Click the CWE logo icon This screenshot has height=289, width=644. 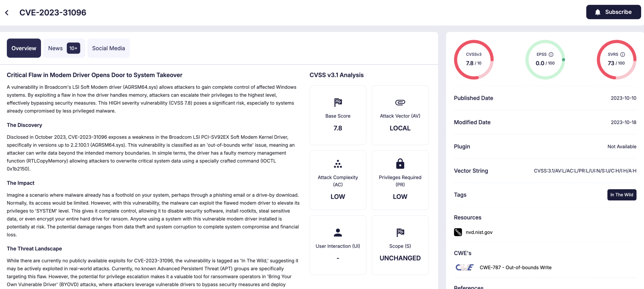(464, 267)
